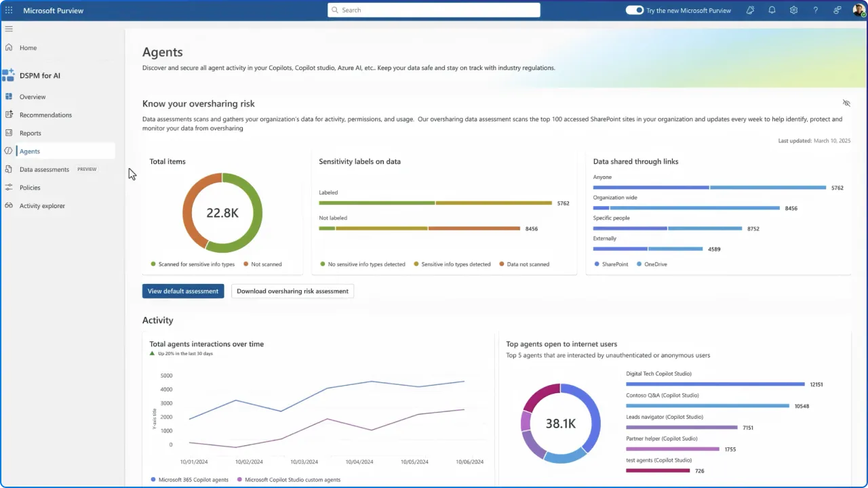This screenshot has height=488, width=868.
Task: Collapse the navigation pane with hamburger icon
Action: [9, 28]
